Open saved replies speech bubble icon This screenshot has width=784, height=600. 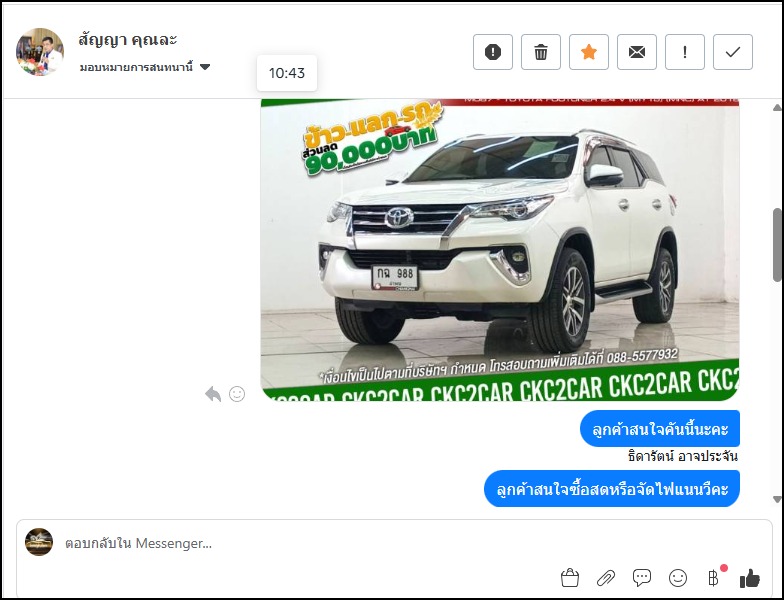pos(642,578)
